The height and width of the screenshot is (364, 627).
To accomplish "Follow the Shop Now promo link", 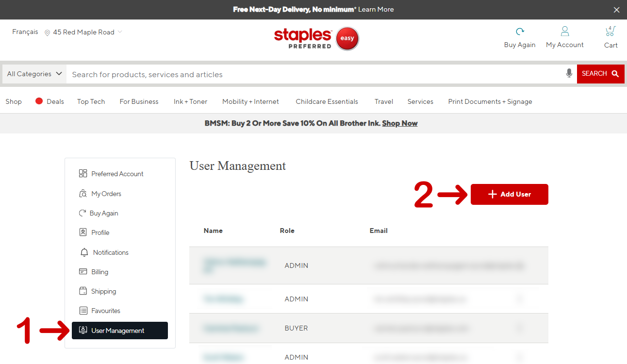I will 399,123.
